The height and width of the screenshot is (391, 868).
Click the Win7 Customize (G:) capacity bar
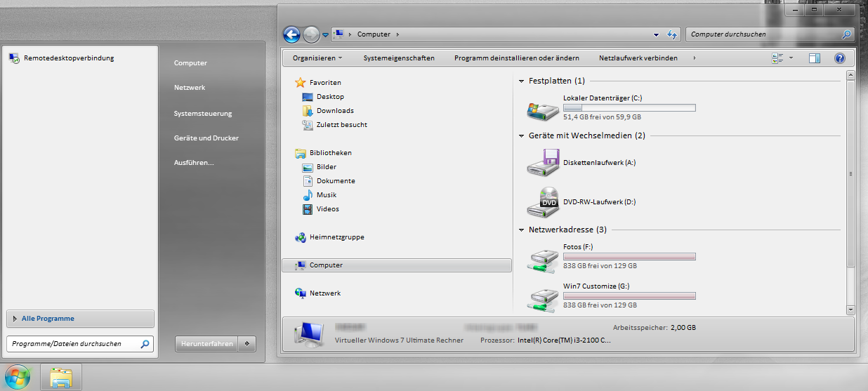[629, 296]
